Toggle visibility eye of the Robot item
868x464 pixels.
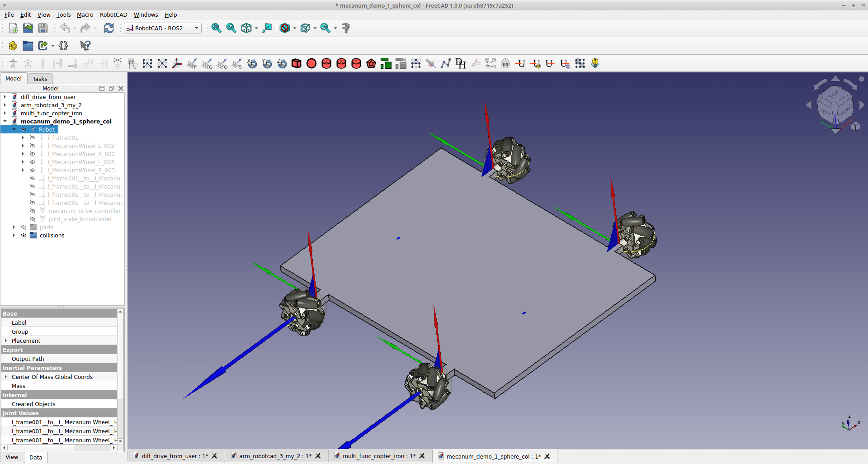click(x=24, y=130)
